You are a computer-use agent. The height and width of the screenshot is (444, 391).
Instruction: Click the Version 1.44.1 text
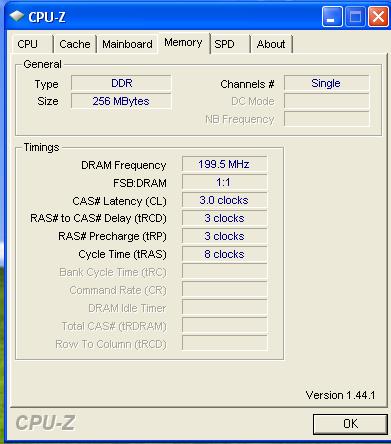point(340,395)
